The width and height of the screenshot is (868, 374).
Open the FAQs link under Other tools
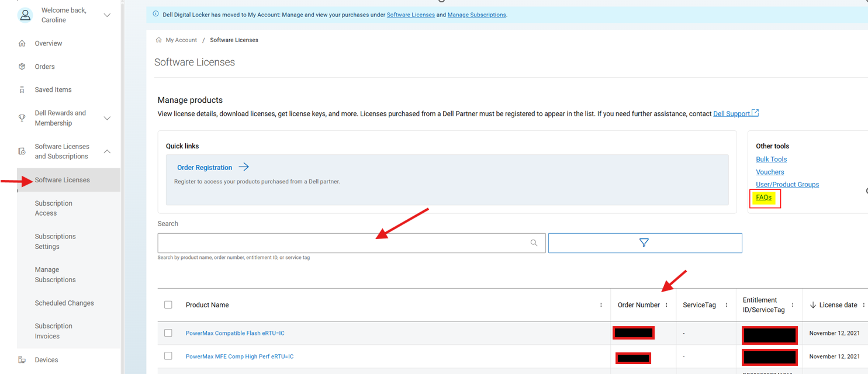[x=762, y=197]
